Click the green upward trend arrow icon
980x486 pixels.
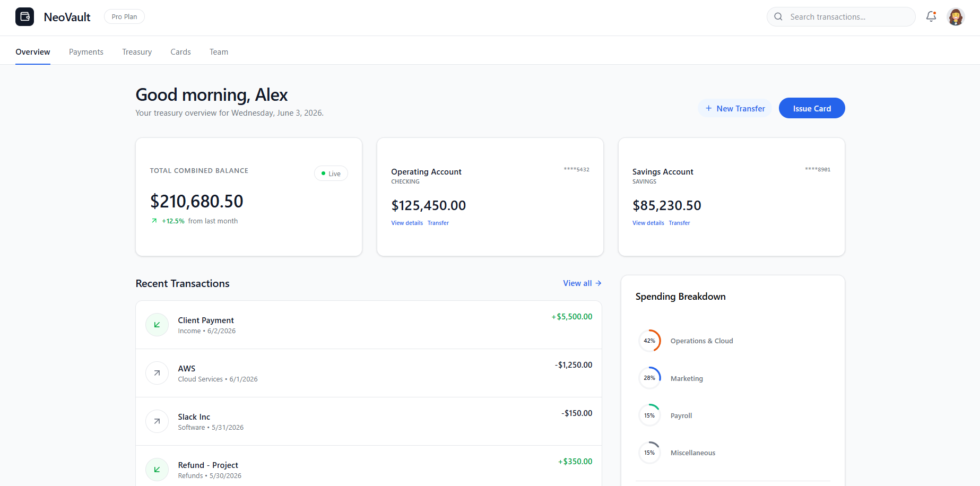(x=154, y=221)
